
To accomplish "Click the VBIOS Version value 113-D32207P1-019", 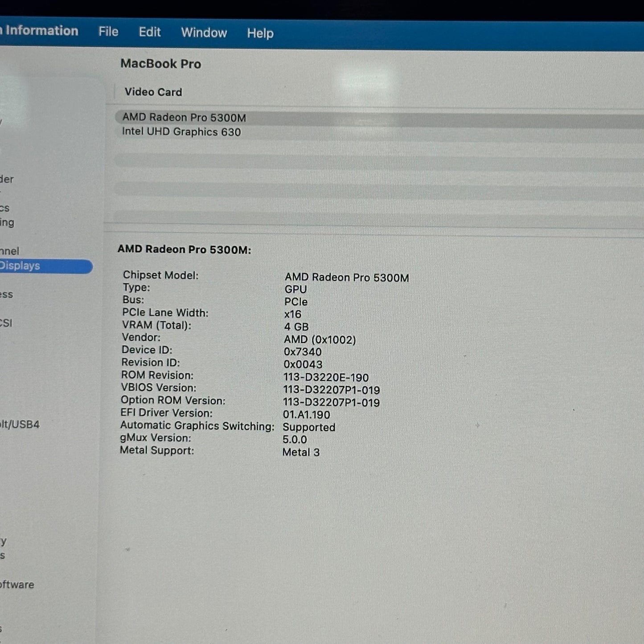I will (x=332, y=390).
